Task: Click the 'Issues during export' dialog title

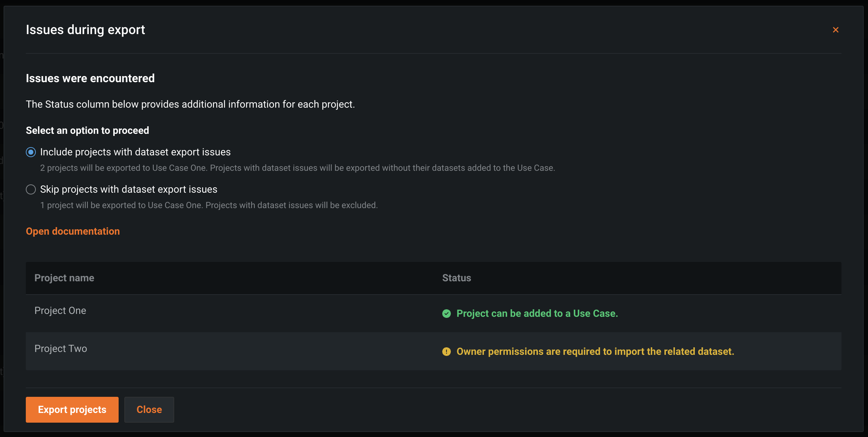Action: click(x=85, y=30)
